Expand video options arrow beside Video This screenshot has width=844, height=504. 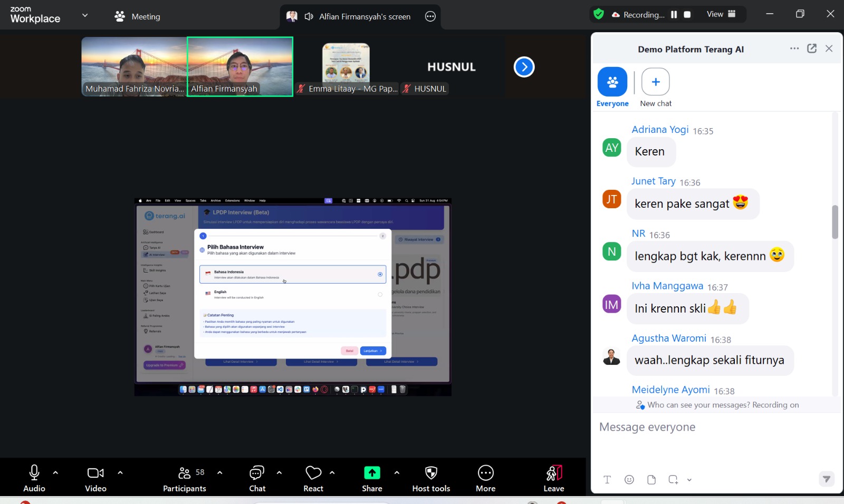pos(120,473)
